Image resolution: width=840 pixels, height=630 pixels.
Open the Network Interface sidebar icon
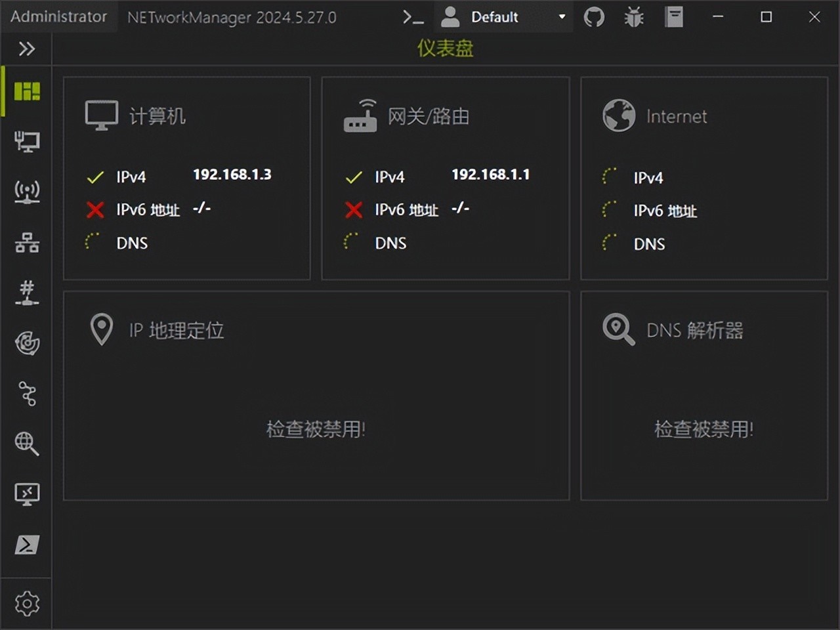click(x=27, y=141)
